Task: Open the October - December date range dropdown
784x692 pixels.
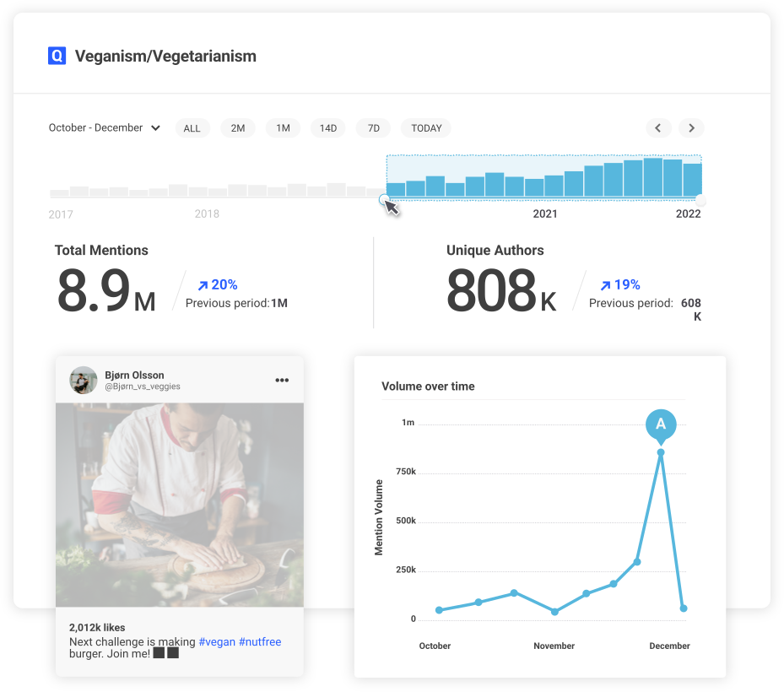Action: [105, 127]
